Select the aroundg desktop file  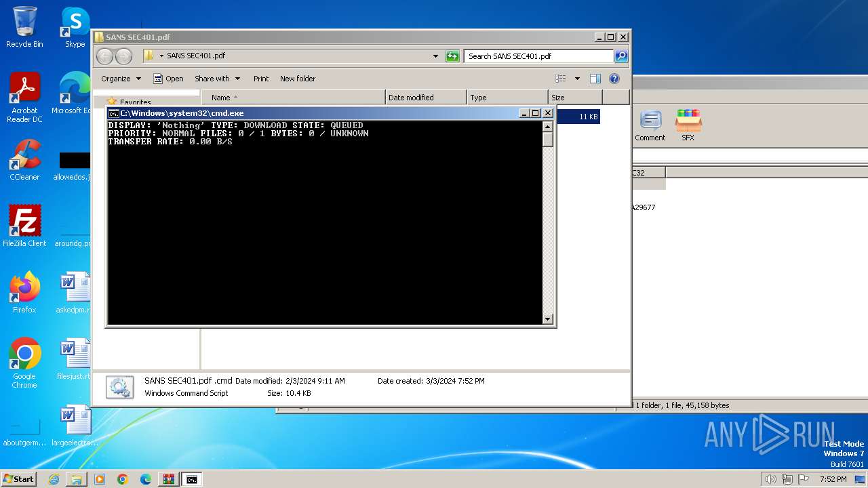click(x=72, y=234)
